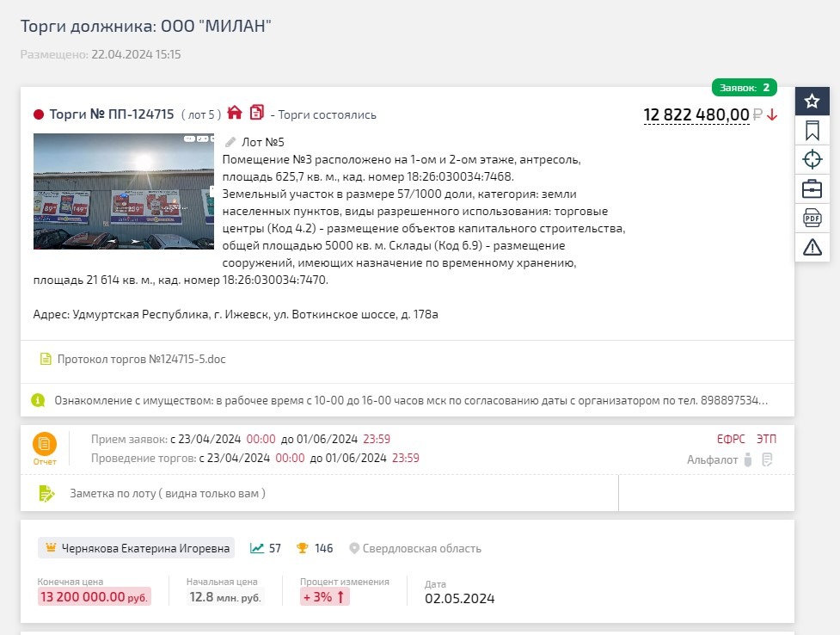
Task: Click the red price decrease arrow
Action: click(771, 114)
